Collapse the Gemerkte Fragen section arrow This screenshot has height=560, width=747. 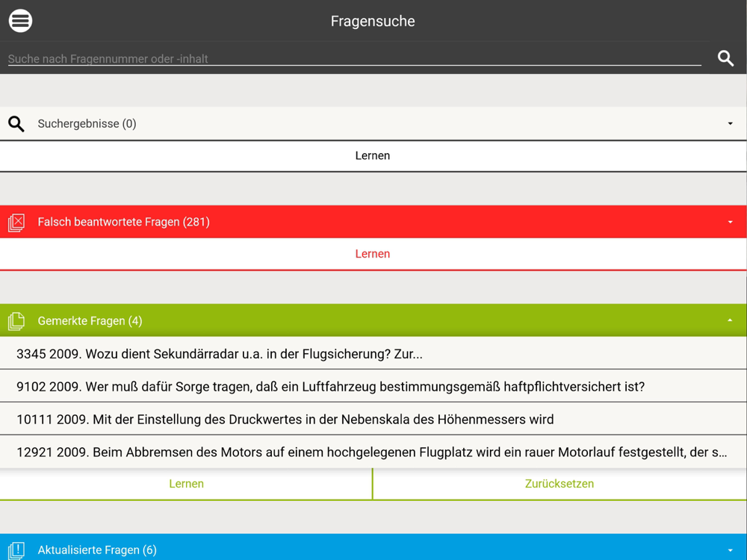(730, 320)
